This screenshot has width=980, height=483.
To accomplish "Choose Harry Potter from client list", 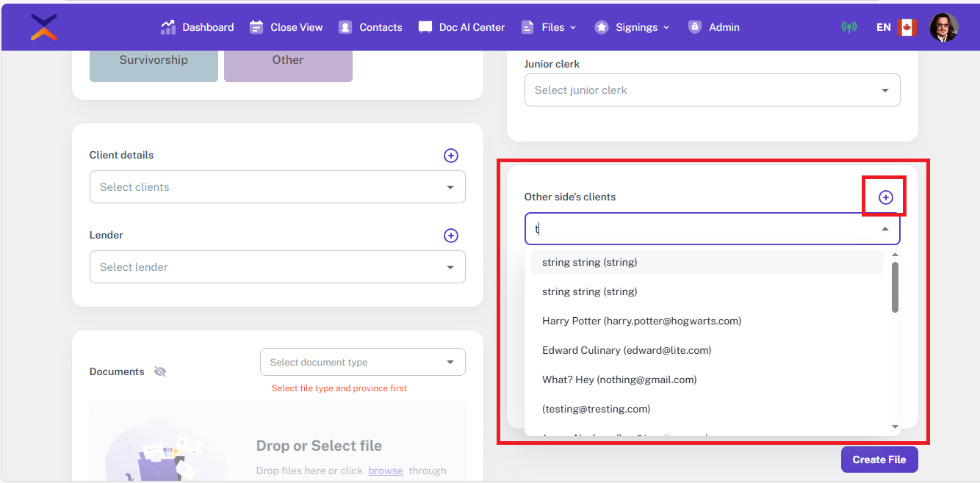I will click(641, 321).
